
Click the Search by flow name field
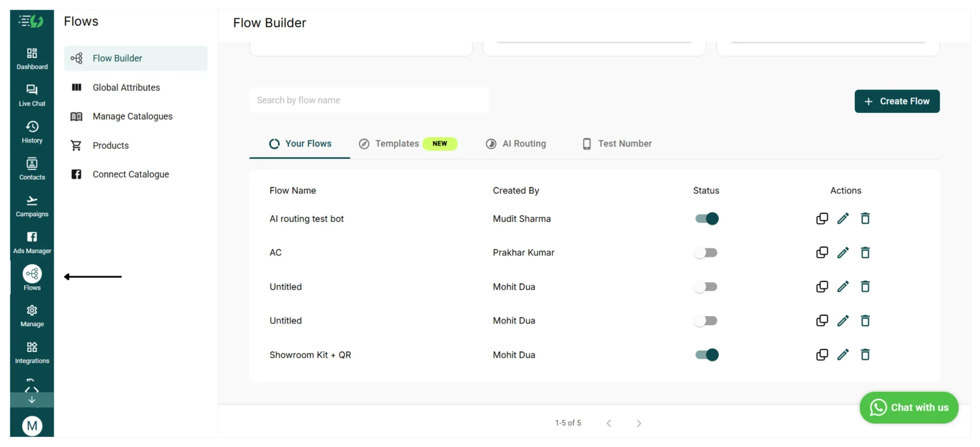point(369,100)
